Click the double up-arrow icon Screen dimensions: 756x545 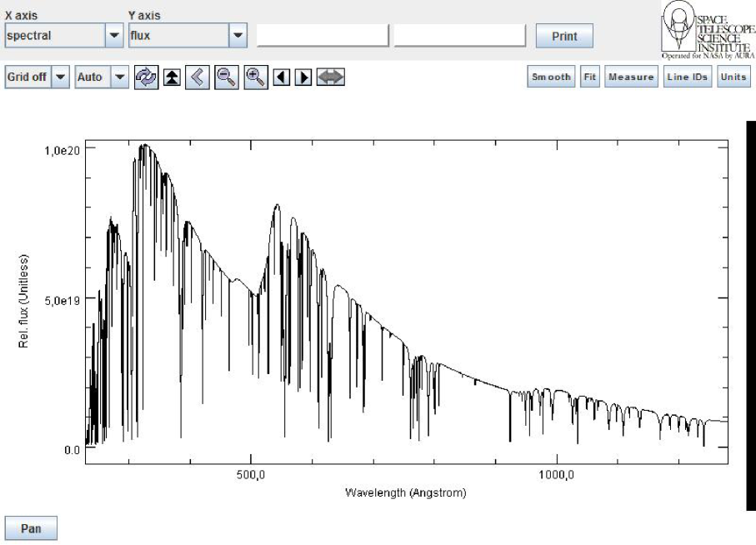pos(172,77)
